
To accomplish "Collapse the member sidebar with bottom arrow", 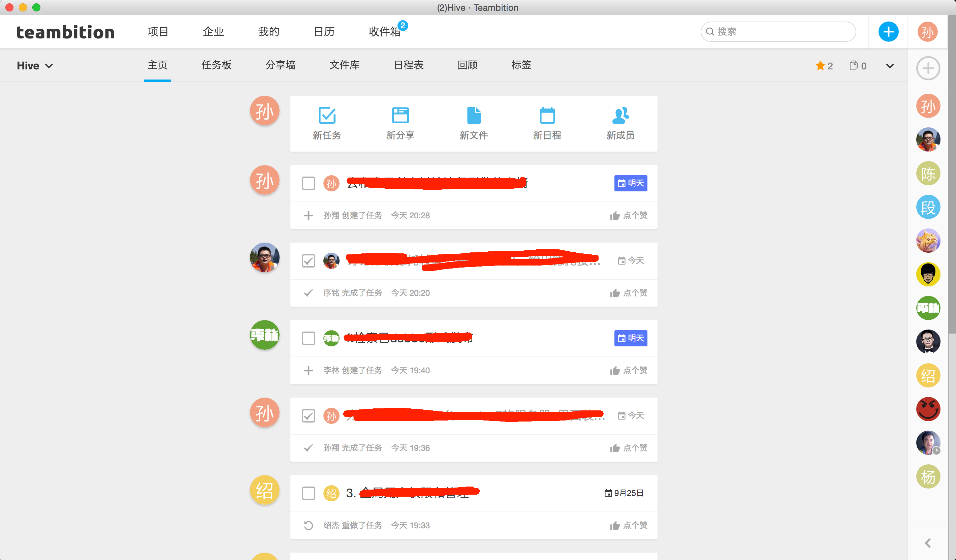I will point(928,543).
